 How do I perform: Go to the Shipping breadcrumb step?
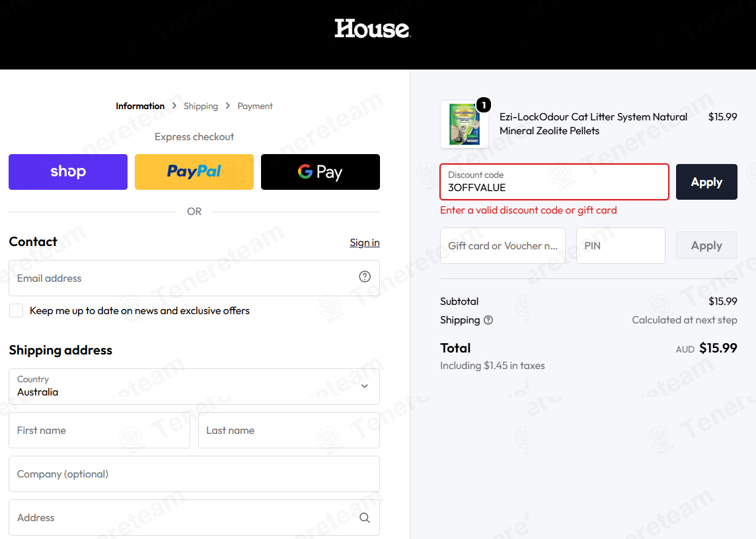tap(201, 106)
